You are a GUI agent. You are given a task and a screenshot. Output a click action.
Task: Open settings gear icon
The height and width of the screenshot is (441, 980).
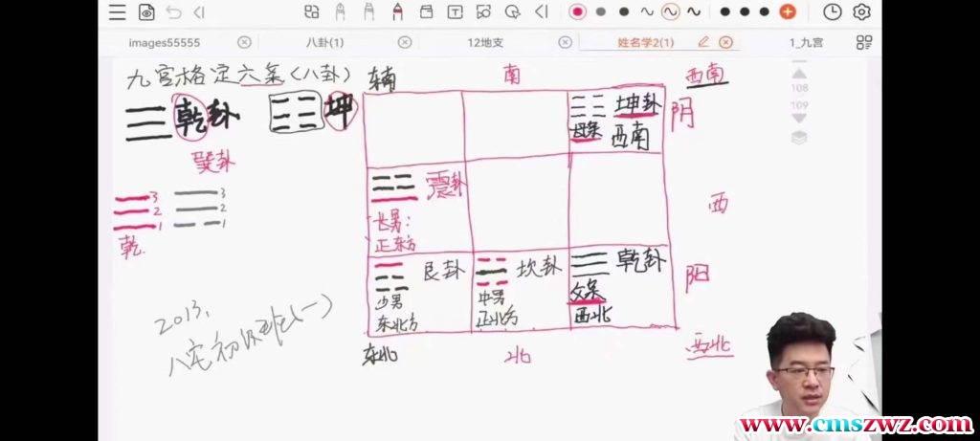click(861, 12)
